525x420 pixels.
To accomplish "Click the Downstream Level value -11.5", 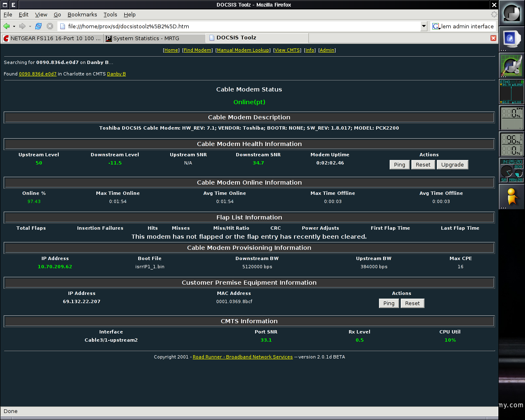I will [x=115, y=163].
